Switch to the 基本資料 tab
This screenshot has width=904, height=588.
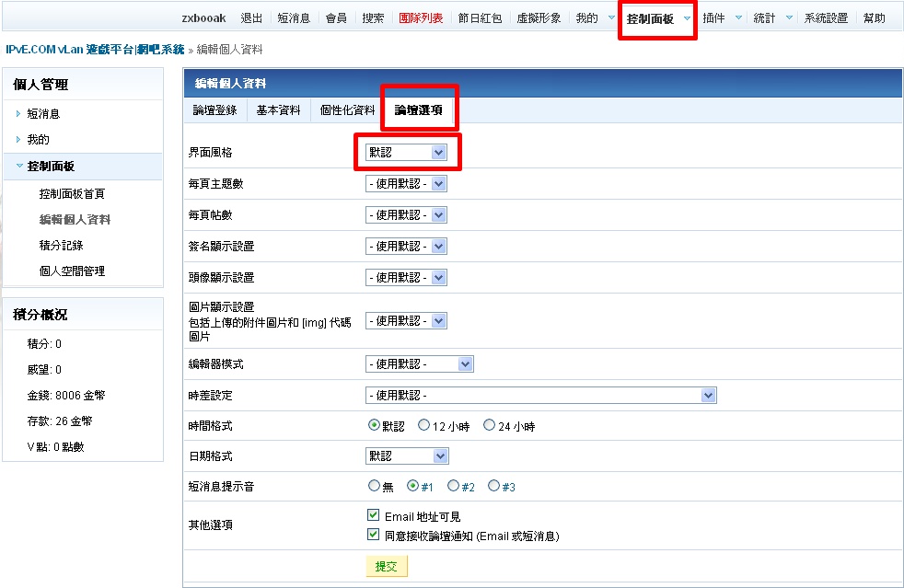(278, 110)
